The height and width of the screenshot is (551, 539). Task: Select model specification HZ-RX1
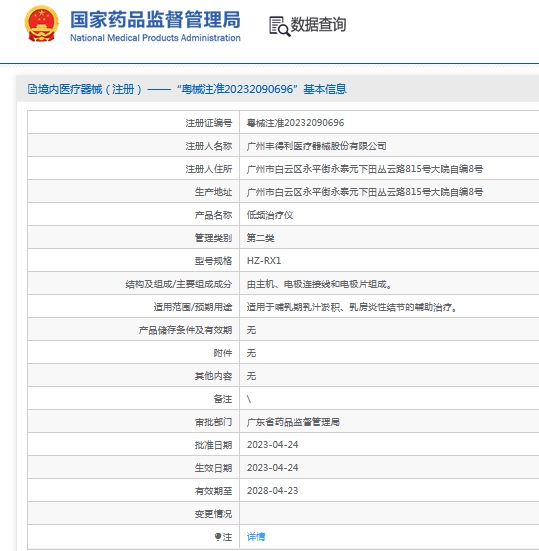[264, 261]
